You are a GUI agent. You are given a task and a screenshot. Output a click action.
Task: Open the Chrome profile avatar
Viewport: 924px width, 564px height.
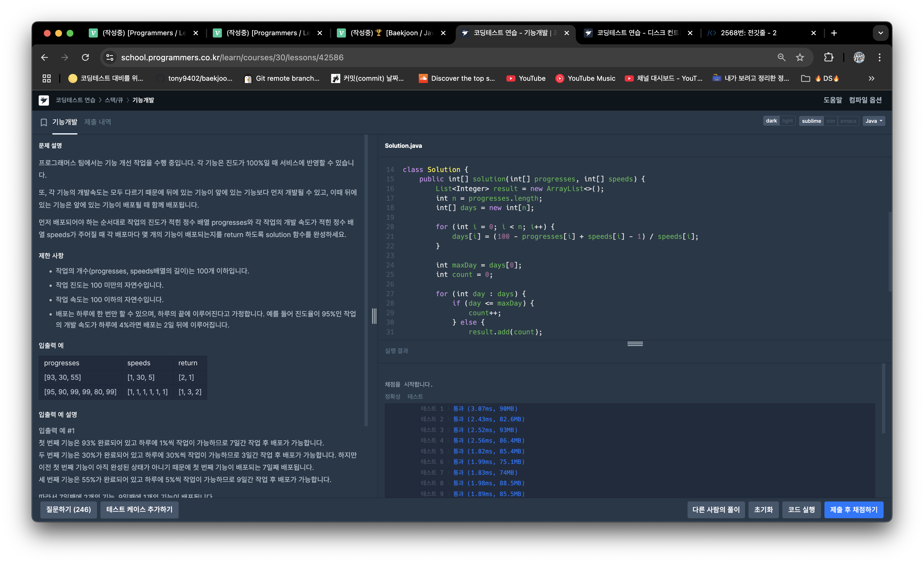point(859,57)
